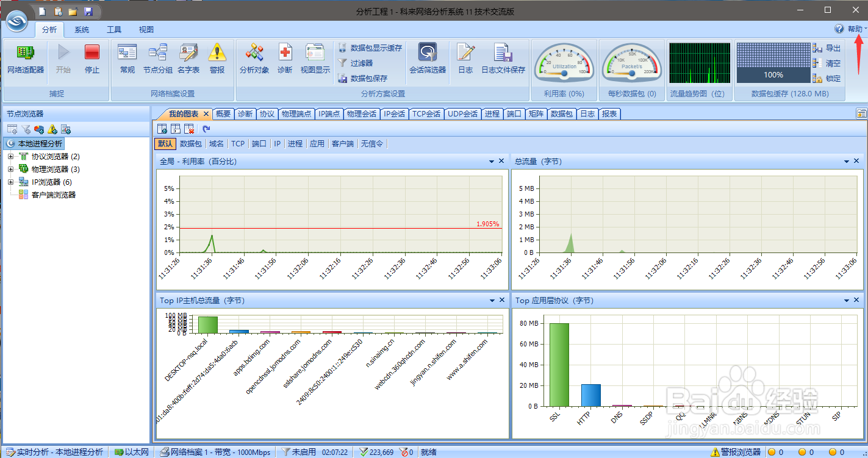This screenshot has height=458, width=868.
Task: Select the 无信令 chart category button
Action: (372, 144)
